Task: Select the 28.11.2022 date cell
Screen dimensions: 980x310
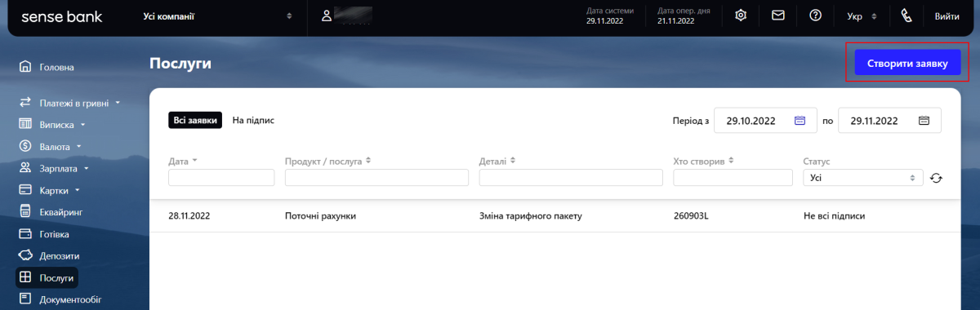Action: pyautogui.click(x=189, y=216)
